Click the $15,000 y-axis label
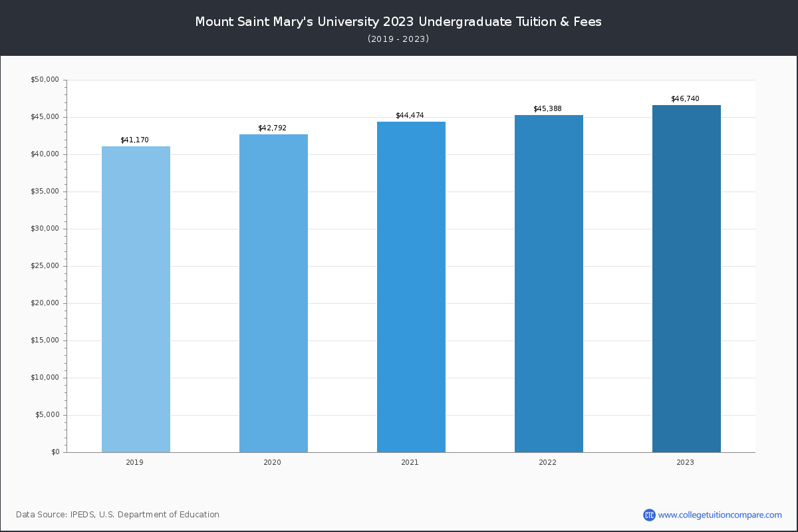 (x=45, y=340)
